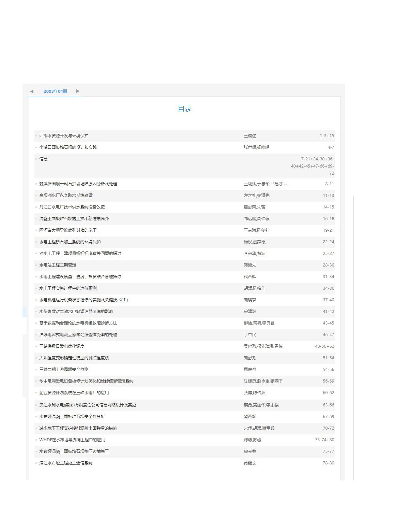
Task: Open article 小溪口面板堆石坝的设计和实践
Action: click(x=68, y=147)
